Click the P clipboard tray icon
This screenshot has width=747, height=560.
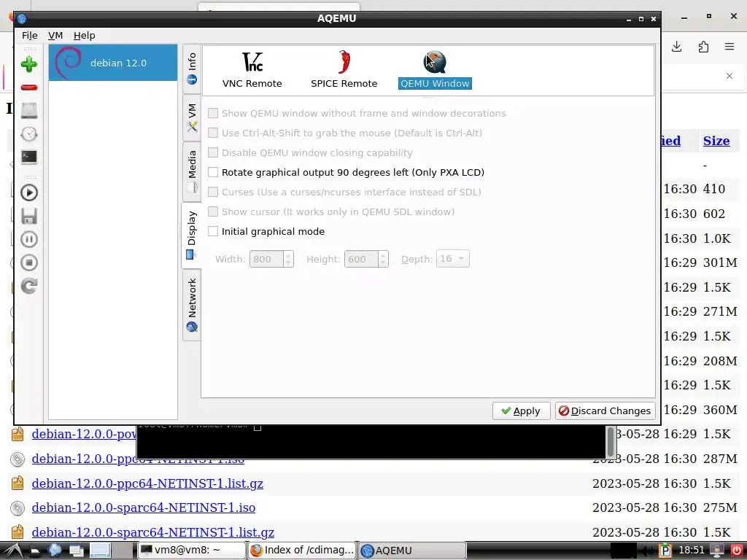point(665,551)
